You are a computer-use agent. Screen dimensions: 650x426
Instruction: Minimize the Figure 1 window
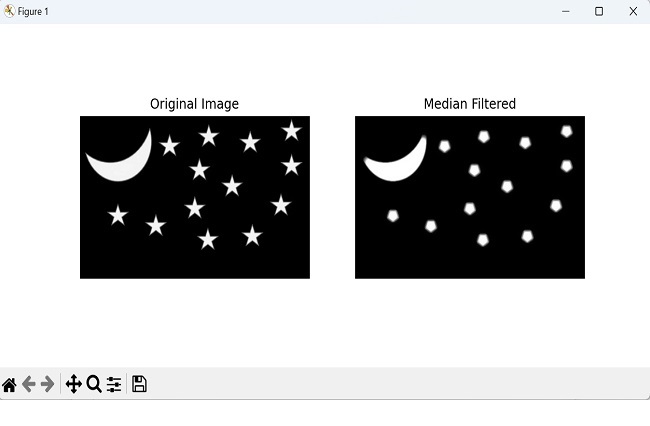[x=564, y=11]
